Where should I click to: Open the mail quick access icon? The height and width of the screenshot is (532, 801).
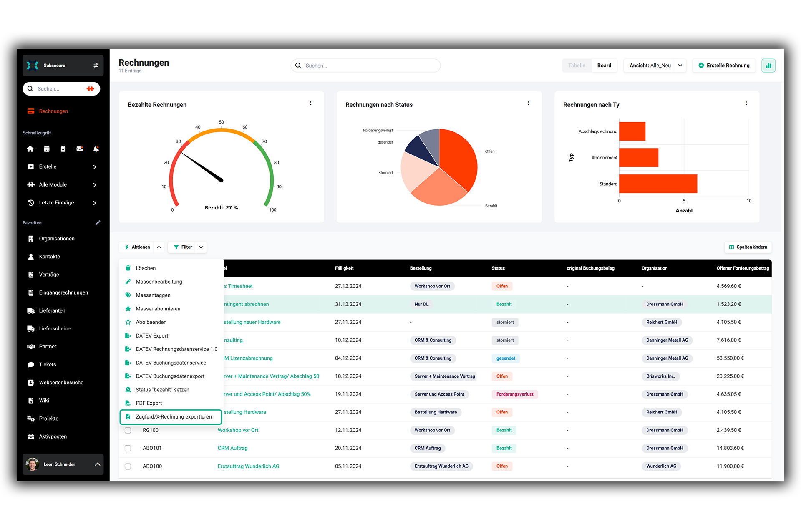coord(80,149)
